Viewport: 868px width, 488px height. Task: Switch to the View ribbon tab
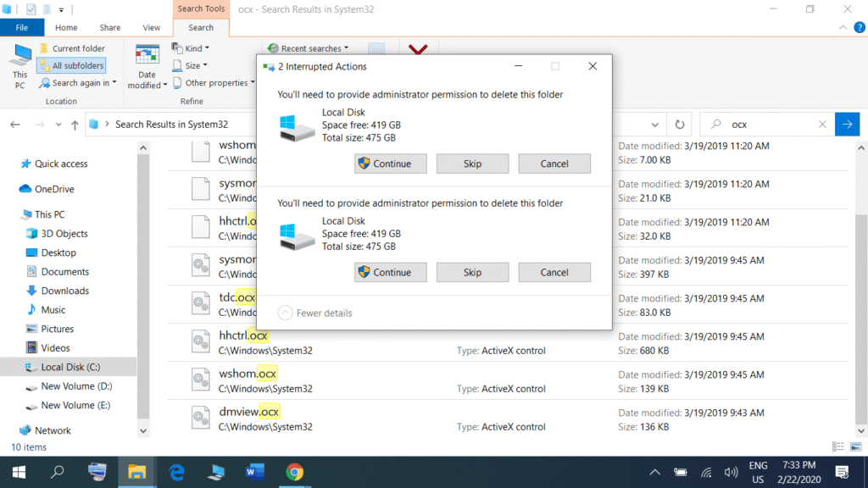tap(152, 27)
